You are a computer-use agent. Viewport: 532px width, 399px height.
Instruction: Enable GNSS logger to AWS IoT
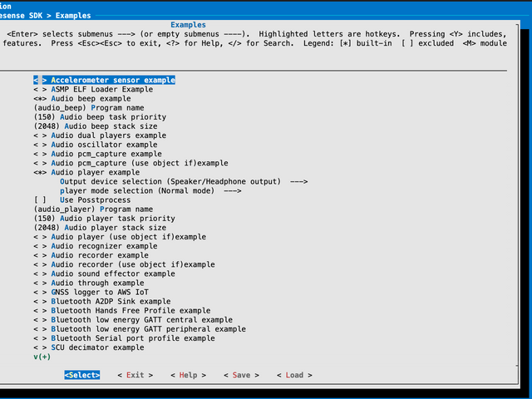point(91,292)
